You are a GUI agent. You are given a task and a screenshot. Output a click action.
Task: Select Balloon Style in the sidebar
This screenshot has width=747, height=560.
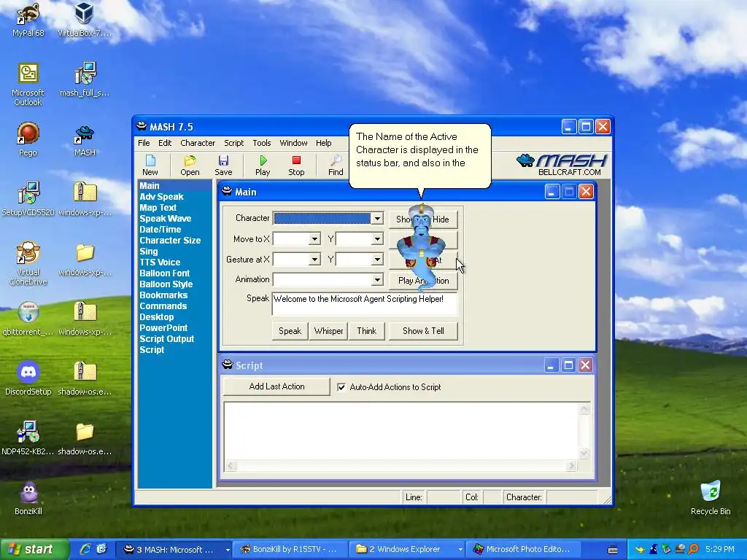[x=166, y=284]
